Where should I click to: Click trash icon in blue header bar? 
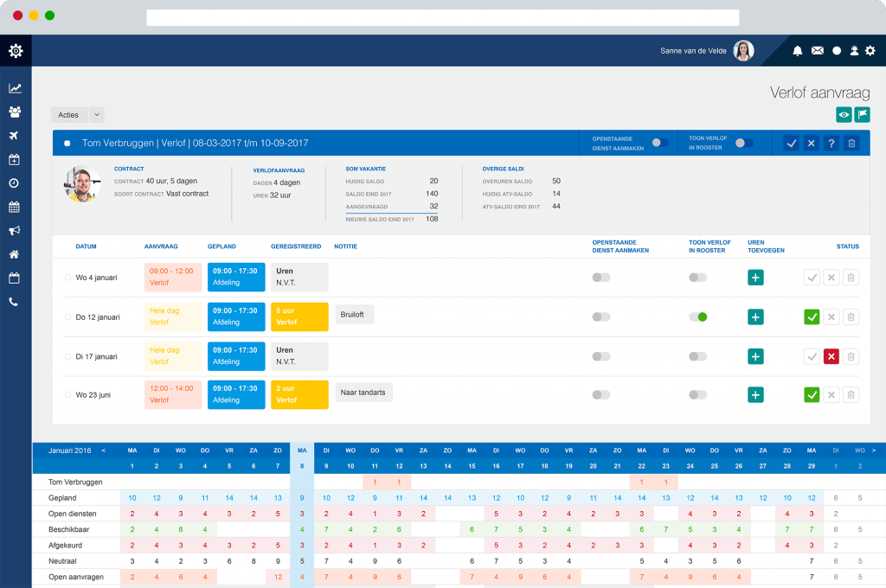851,144
